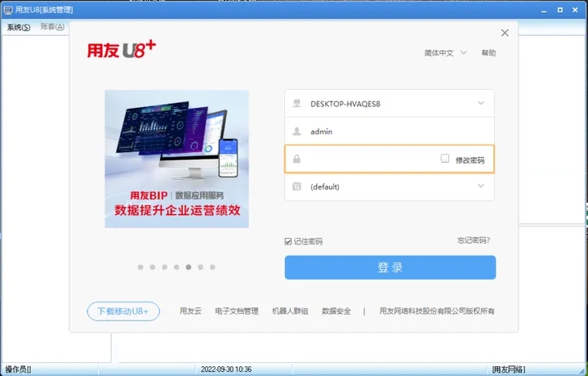Select the second carousel dot
Screen dimensions: 588x376
point(153,267)
